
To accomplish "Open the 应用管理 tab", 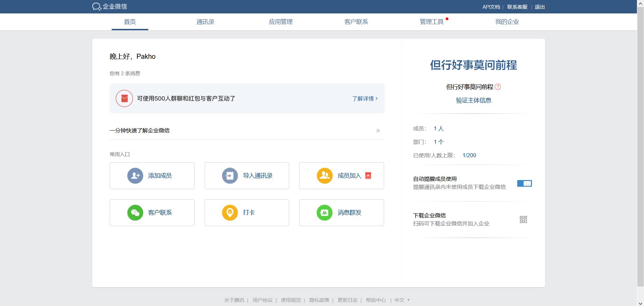I will pyautogui.click(x=281, y=22).
